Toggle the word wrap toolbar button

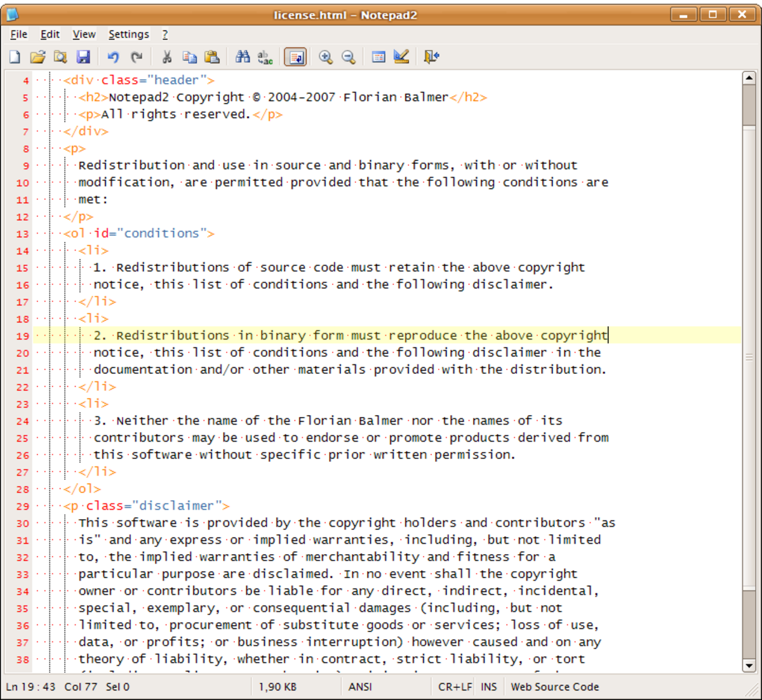pos(295,57)
